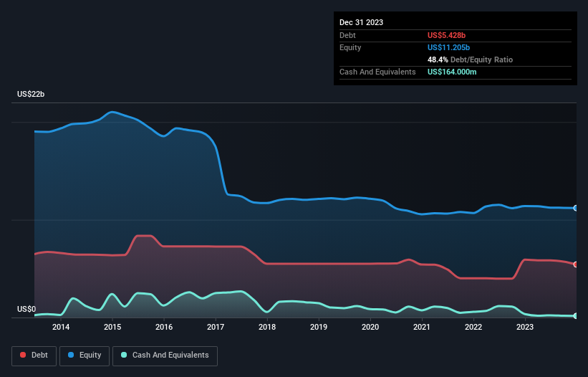Toggle the Debt legend button
Viewport: 588px width, 377px height.
tap(34, 355)
